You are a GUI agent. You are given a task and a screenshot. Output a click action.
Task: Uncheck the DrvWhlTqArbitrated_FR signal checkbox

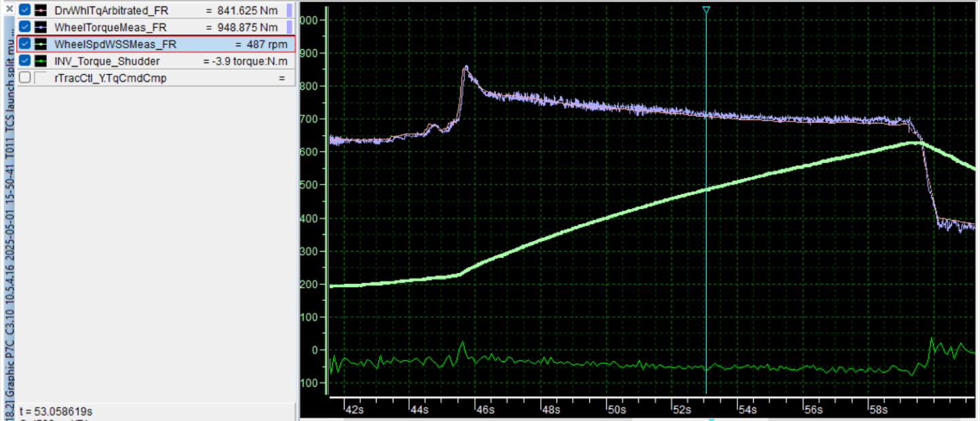tap(25, 10)
